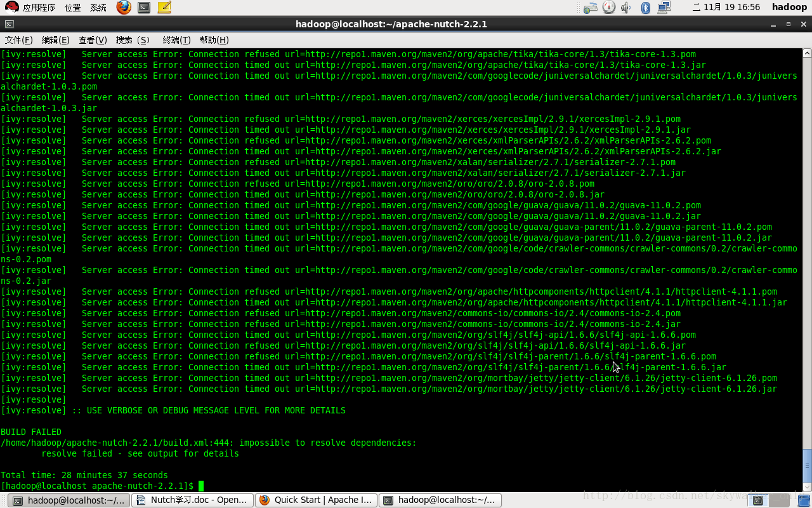This screenshot has width=812, height=508.
Task: Open the 文件(F) menu in the terminal
Action: click(x=18, y=40)
